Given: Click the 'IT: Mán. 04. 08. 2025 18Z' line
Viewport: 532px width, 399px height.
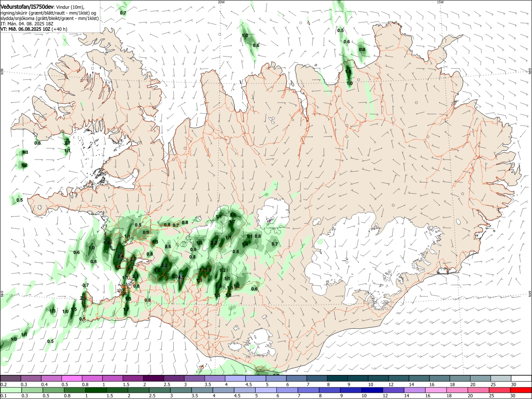Looking at the screenshot, I should pos(27,24).
